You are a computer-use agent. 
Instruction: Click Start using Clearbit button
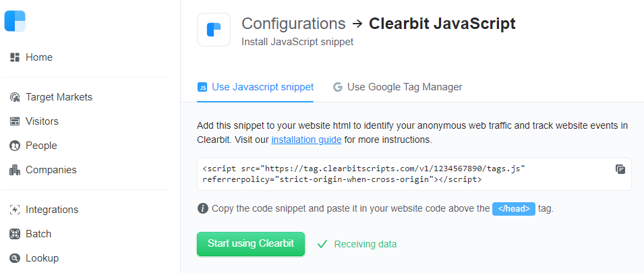[251, 244]
